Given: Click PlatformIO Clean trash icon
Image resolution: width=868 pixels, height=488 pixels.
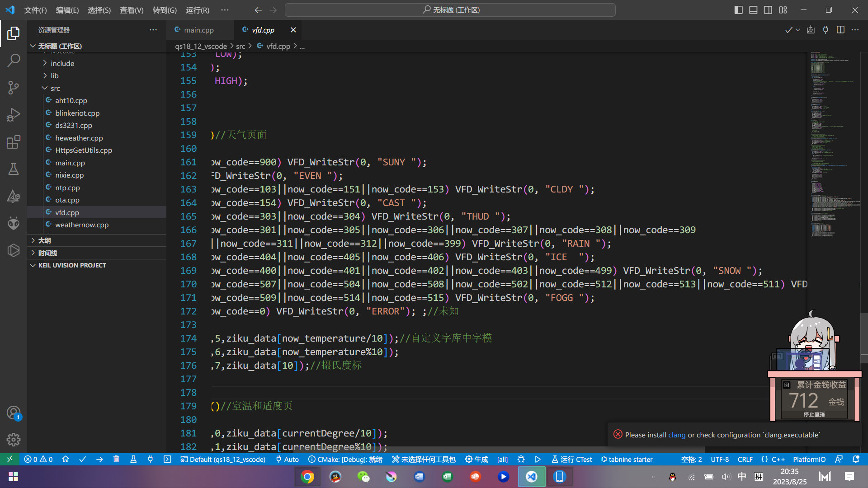Looking at the screenshot, I should (x=116, y=459).
